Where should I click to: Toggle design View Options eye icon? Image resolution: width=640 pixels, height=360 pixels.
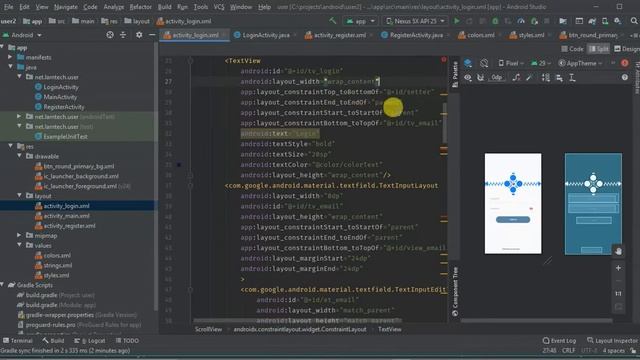(x=468, y=77)
